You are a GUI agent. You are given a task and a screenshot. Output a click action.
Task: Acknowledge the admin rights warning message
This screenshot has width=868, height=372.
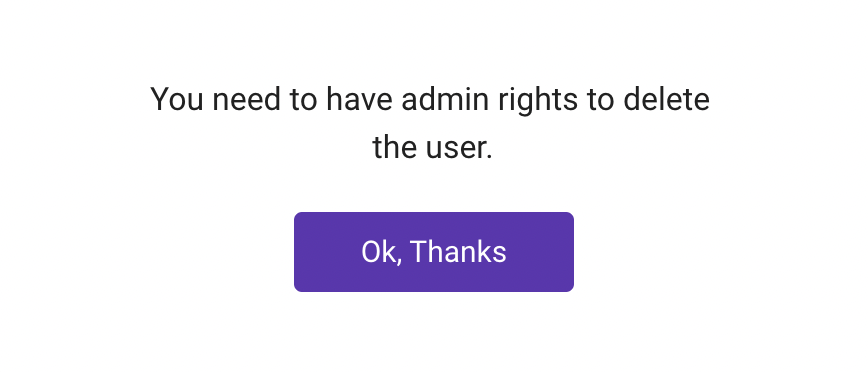tap(433, 252)
